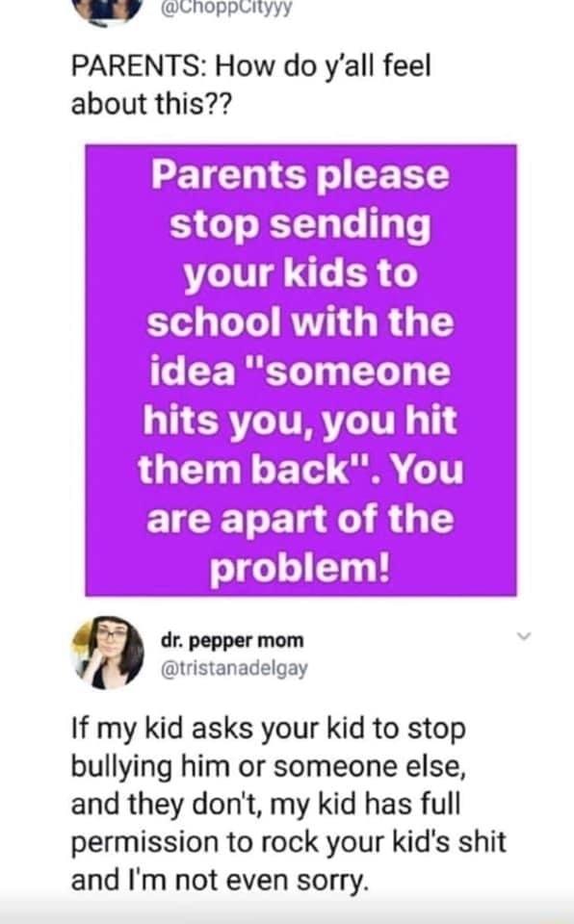This screenshot has height=924, width=574.
Task: Open the @tristanadelgay handle link
Action: [234, 668]
